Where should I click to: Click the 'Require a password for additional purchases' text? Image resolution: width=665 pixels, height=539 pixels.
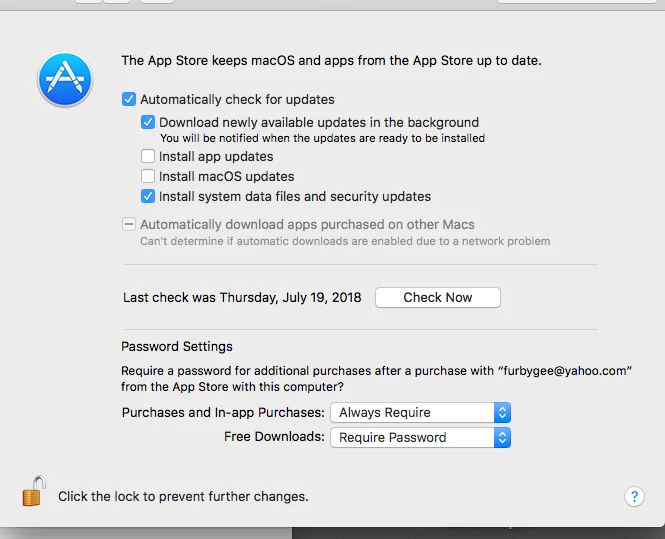coord(376,379)
